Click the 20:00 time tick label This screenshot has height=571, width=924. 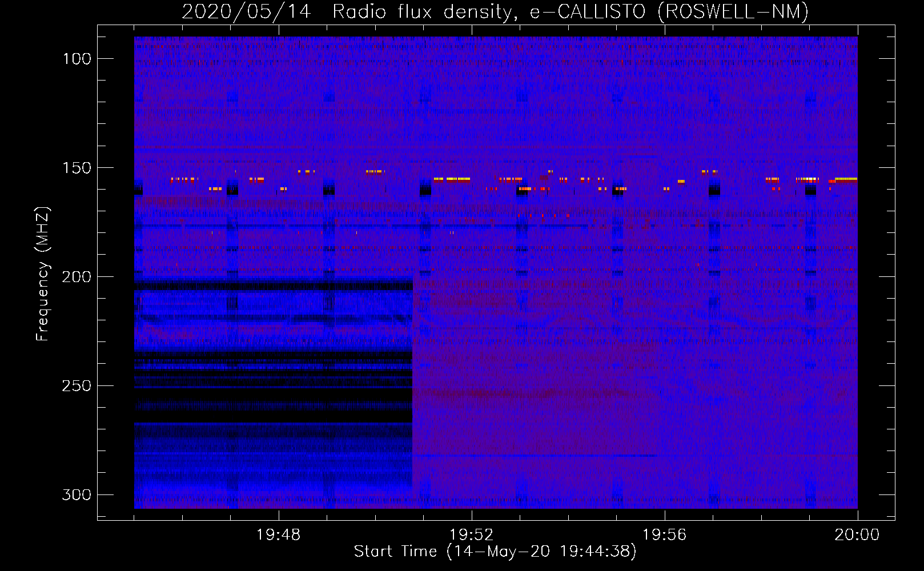[x=857, y=535]
